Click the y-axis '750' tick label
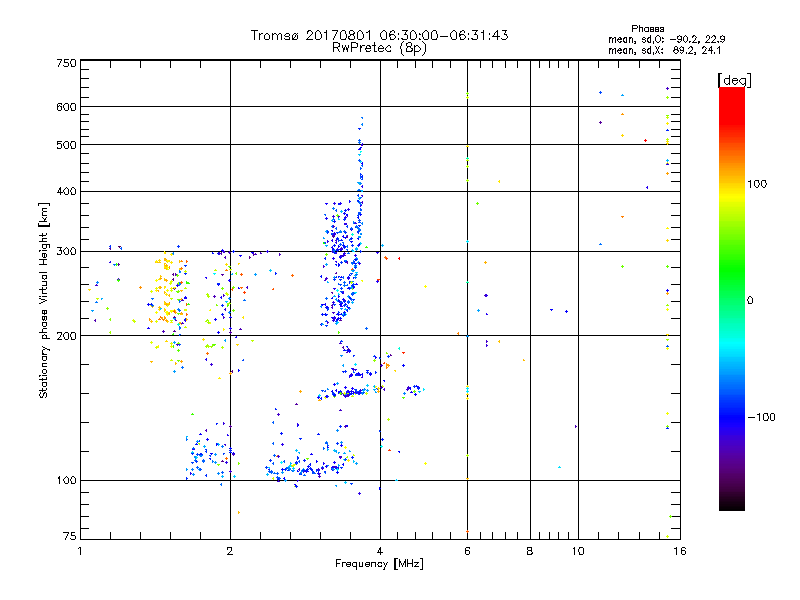800x600 pixels. (x=67, y=63)
